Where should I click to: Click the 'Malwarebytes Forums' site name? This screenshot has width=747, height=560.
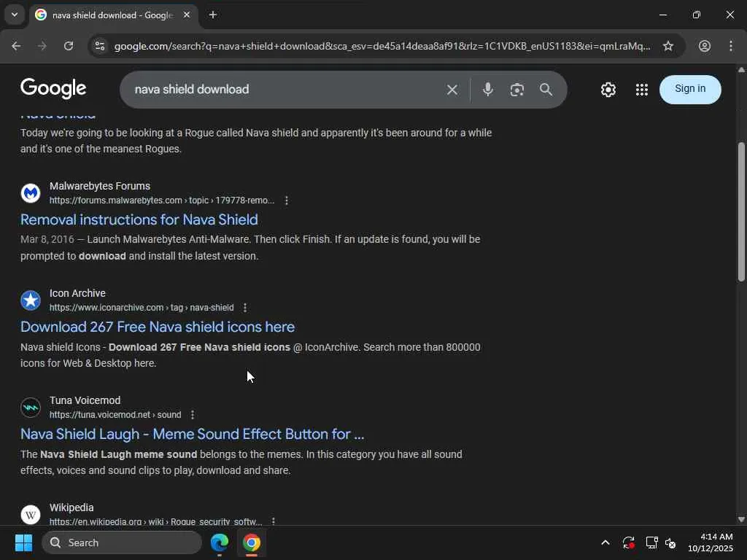click(99, 186)
